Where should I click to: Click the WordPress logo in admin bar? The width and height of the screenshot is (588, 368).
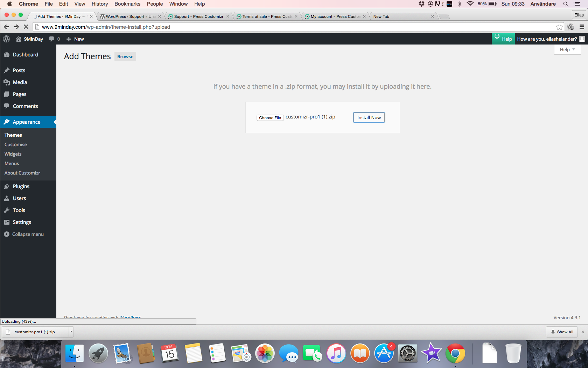click(6, 39)
